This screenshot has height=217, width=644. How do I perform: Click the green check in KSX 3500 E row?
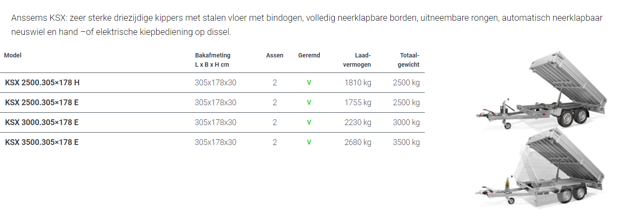pyautogui.click(x=309, y=142)
